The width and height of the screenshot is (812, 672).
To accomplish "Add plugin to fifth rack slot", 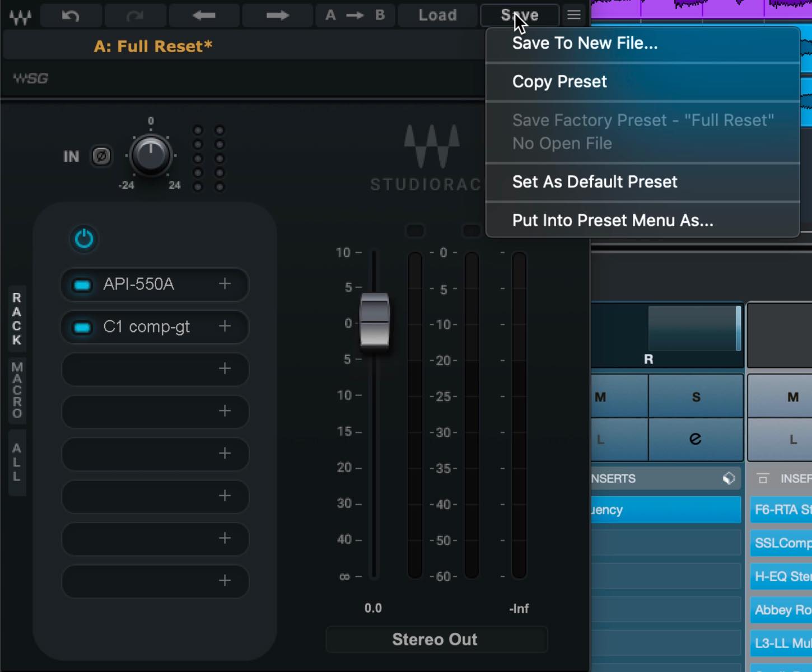I will coord(225,453).
